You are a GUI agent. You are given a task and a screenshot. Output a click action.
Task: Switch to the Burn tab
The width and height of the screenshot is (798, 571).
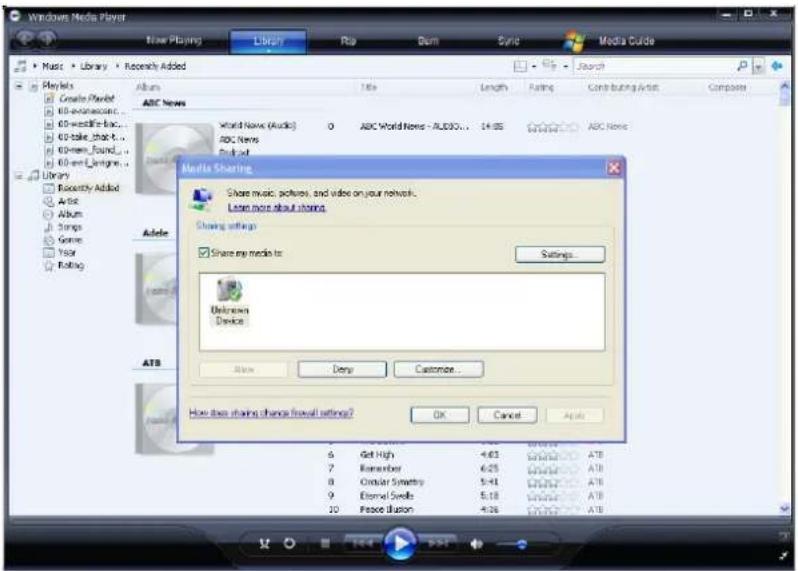coord(428,41)
